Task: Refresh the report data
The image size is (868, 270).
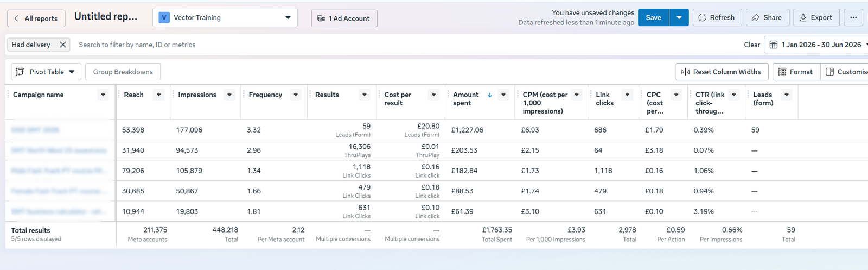Action: [x=717, y=17]
